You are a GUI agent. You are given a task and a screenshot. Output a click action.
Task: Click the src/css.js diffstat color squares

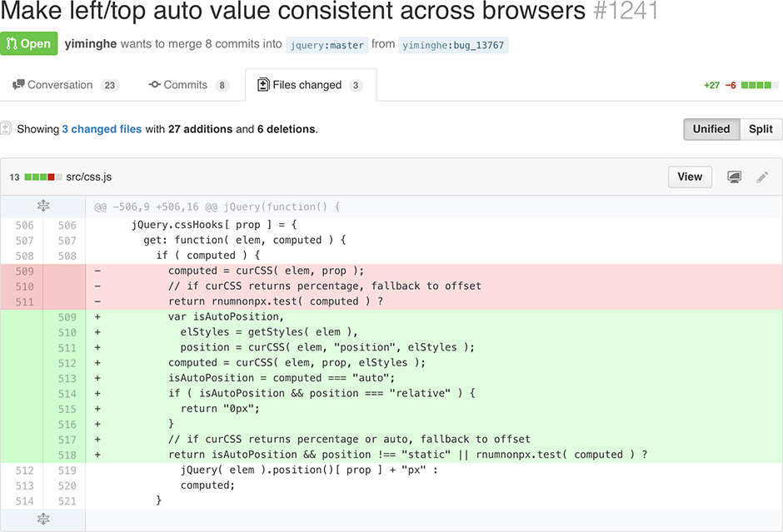tap(43, 177)
